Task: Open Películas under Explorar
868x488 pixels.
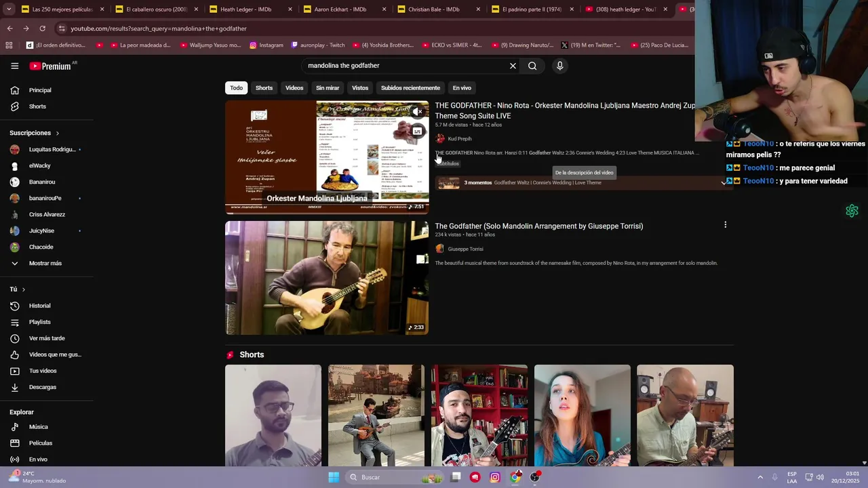Action: point(40,443)
